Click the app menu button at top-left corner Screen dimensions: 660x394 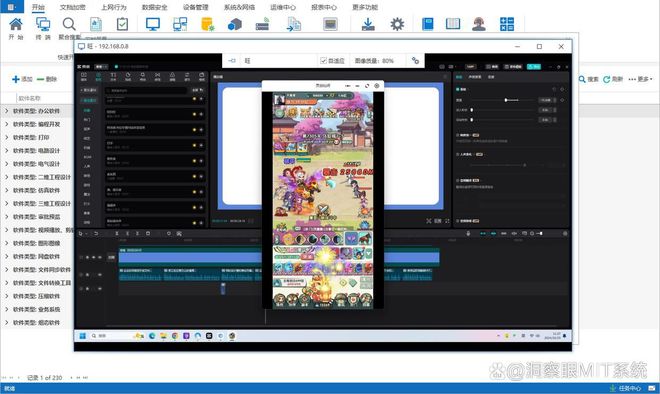[12, 7]
